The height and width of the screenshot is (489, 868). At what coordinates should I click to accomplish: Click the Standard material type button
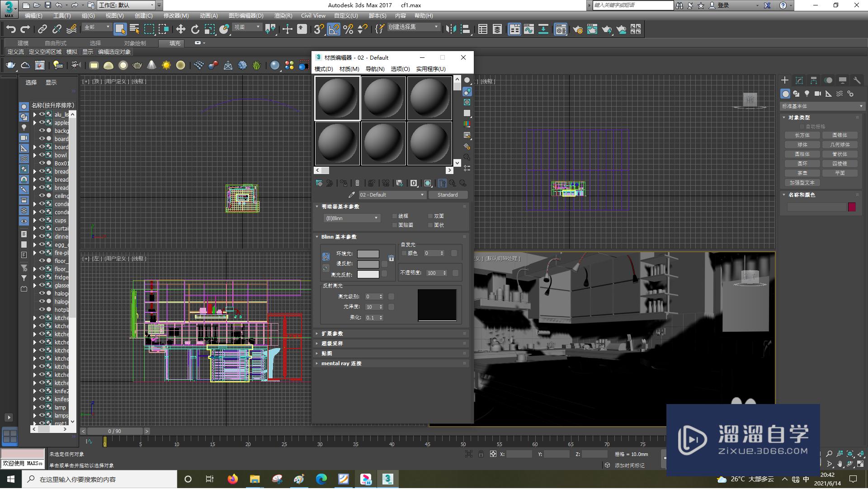point(448,195)
